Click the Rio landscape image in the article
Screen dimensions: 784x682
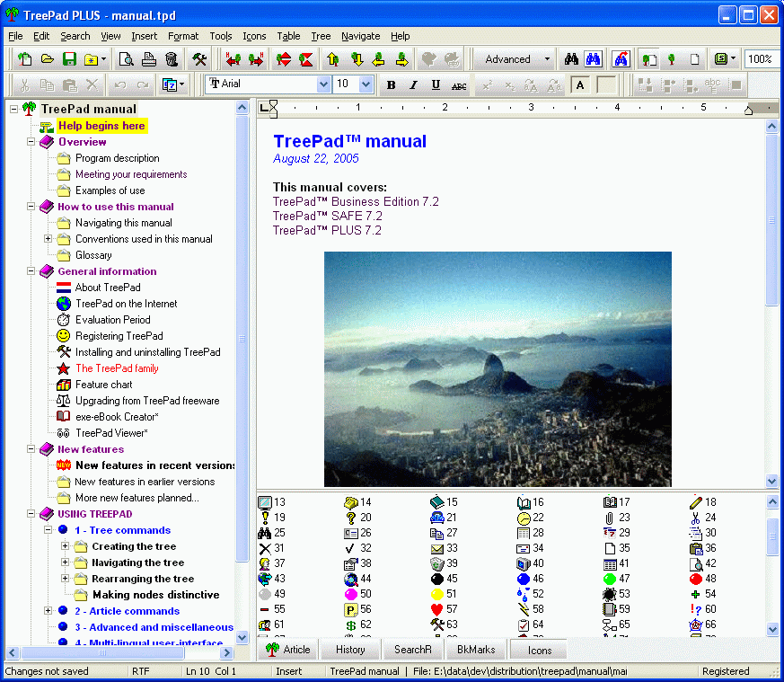point(498,368)
